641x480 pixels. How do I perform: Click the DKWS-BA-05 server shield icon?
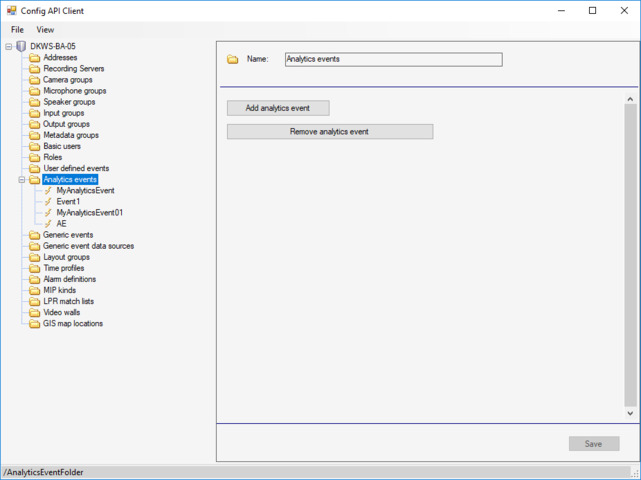coord(21,46)
